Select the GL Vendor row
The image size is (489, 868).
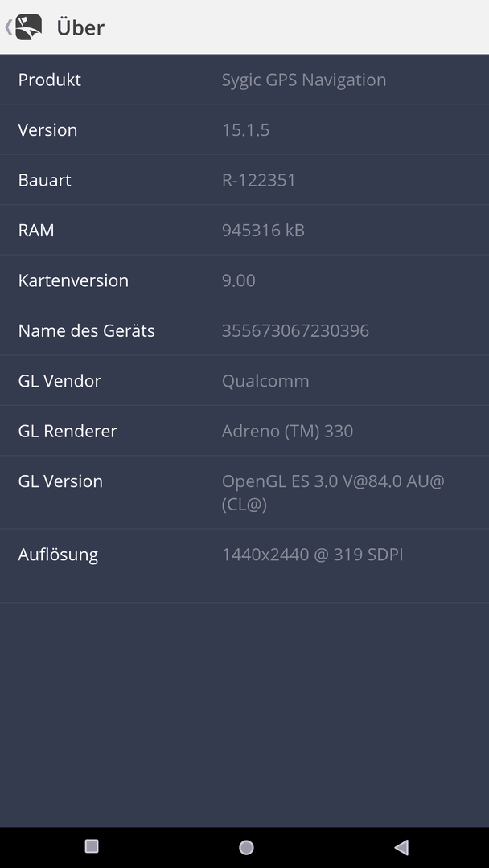point(244,381)
